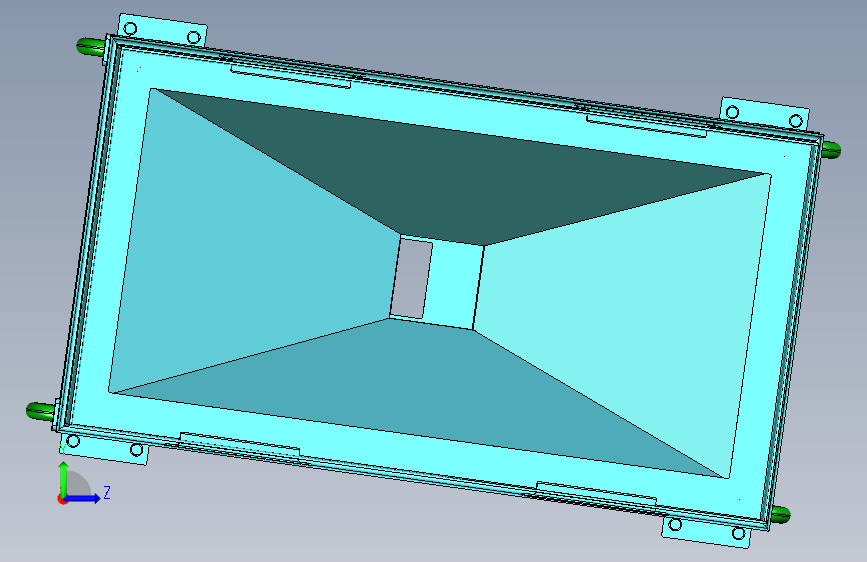The image size is (867, 562).
Task: Select the green pin at the lower-right corner
Action: pyautogui.click(x=780, y=514)
